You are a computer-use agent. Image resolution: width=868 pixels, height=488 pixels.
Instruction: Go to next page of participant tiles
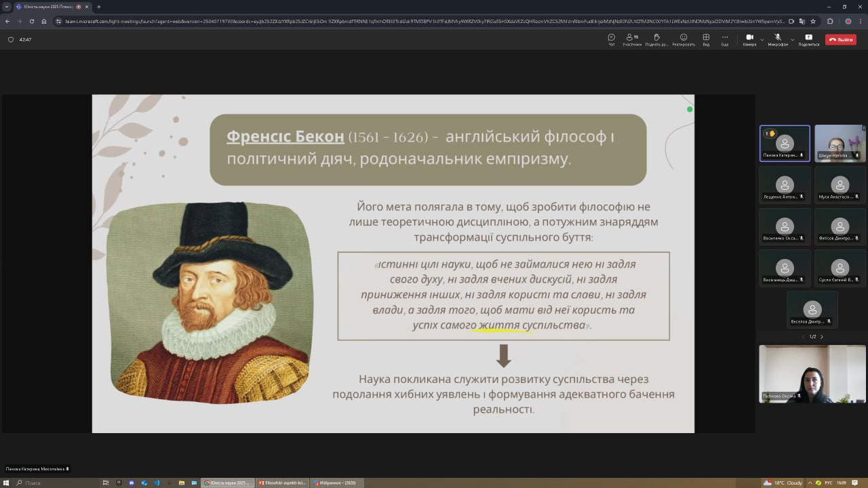tap(822, 337)
